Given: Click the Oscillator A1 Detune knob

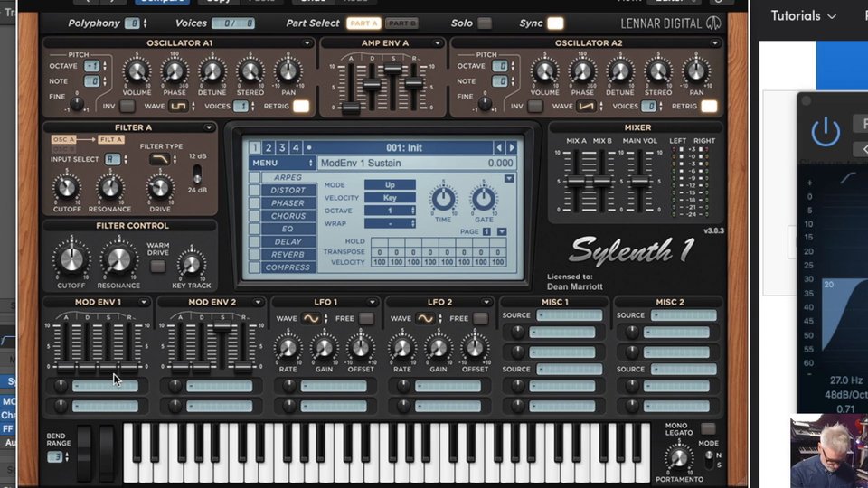Looking at the screenshot, I should [x=212, y=71].
